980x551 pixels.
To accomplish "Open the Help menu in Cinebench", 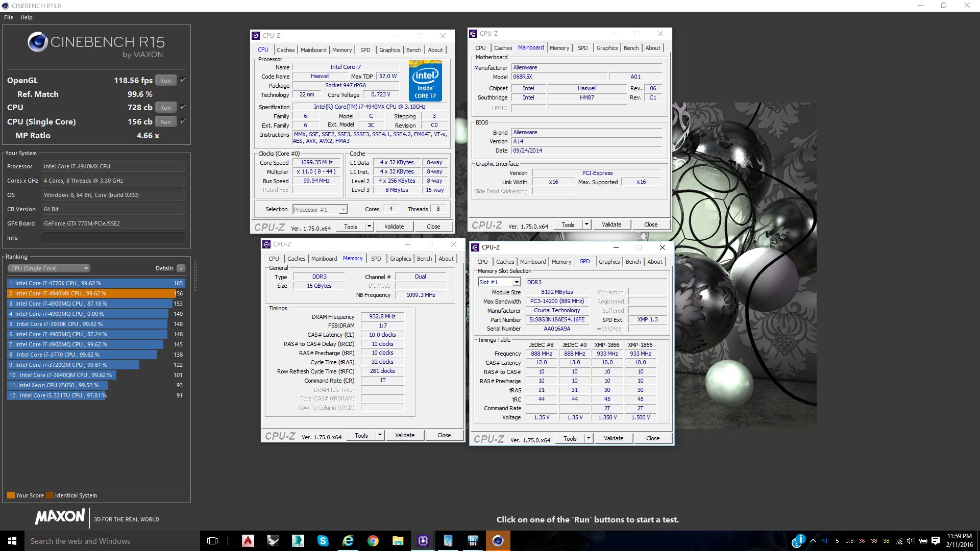I will tap(27, 17).
